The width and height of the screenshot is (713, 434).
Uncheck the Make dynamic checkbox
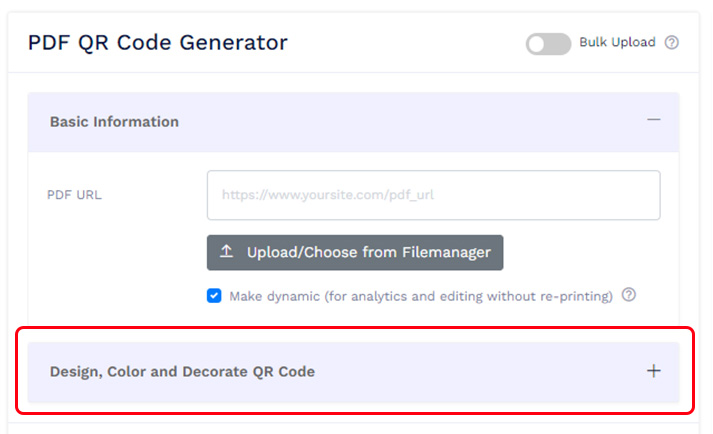click(x=214, y=296)
